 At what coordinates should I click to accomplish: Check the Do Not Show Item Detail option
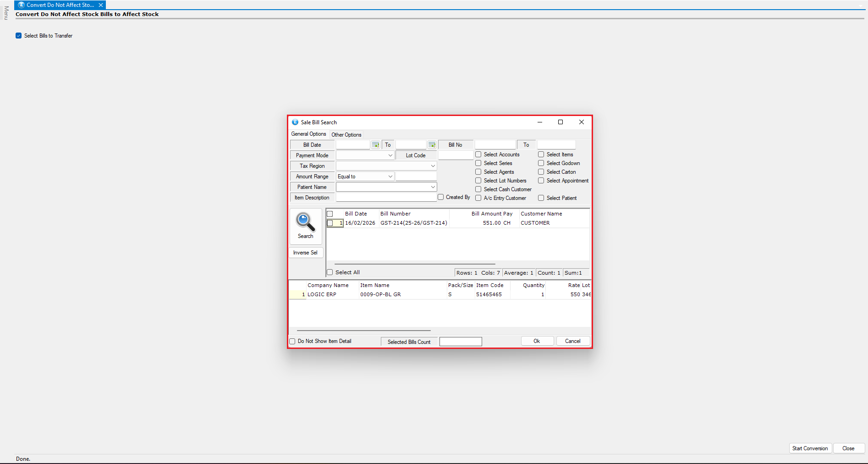pyautogui.click(x=292, y=342)
